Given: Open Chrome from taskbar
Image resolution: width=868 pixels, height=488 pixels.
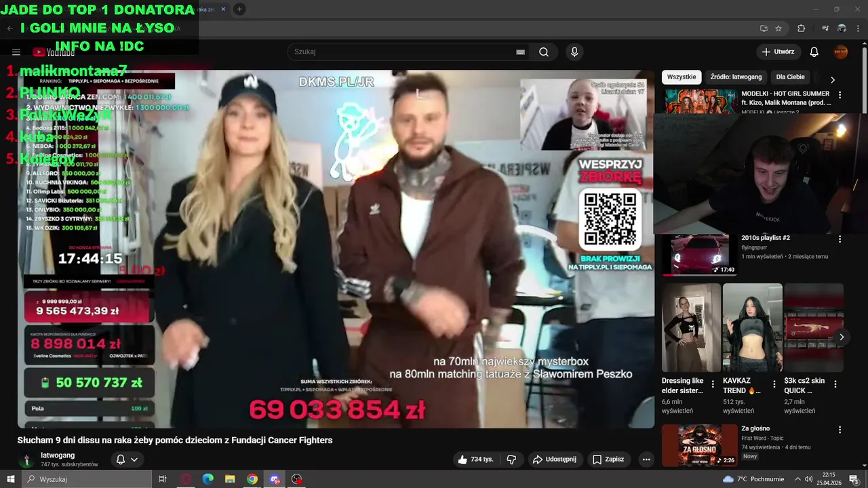Looking at the screenshot, I should pos(252,479).
